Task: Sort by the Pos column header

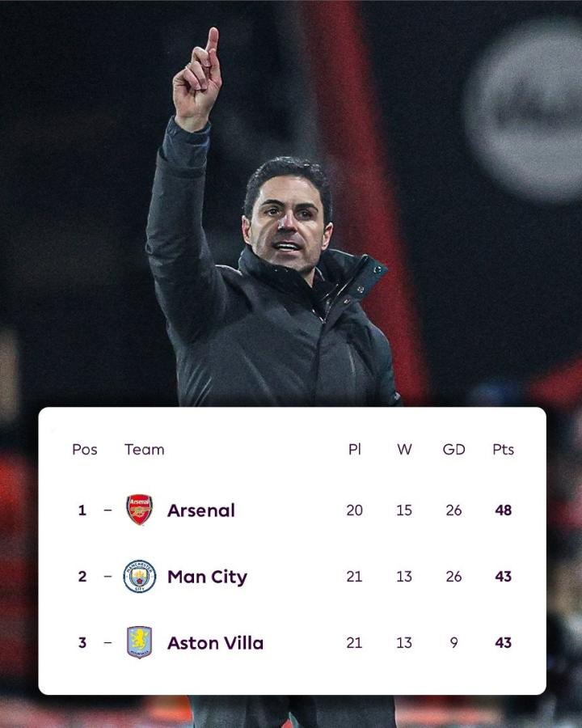Action: tap(85, 450)
